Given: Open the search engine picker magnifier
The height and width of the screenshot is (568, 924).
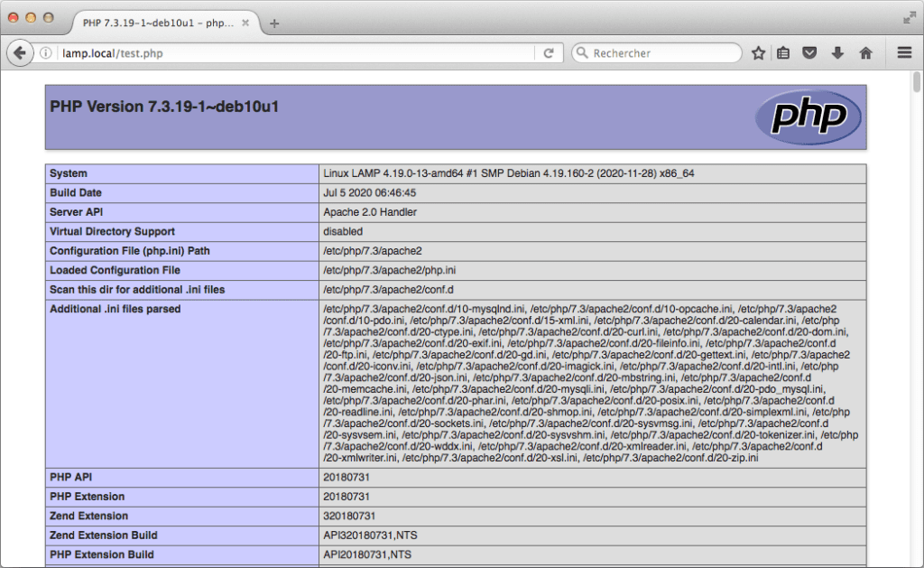Looking at the screenshot, I should pyautogui.click(x=583, y=52).
